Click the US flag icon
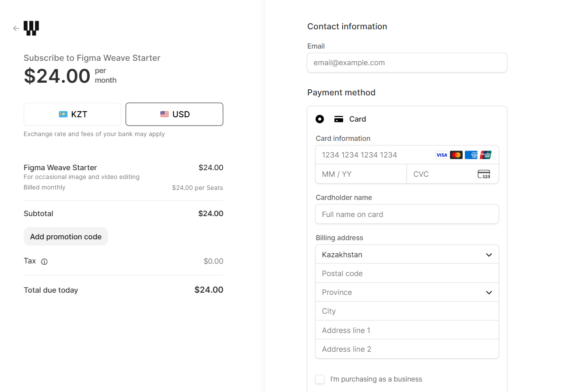The width and height of the screenshot is (569, 392). pos(165,114)
